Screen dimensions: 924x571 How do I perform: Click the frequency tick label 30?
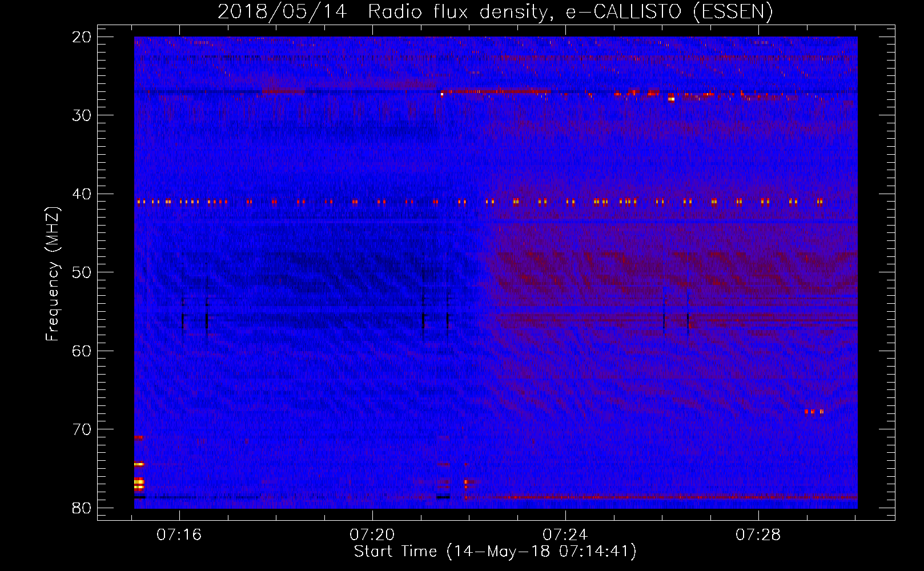point(82,115)
